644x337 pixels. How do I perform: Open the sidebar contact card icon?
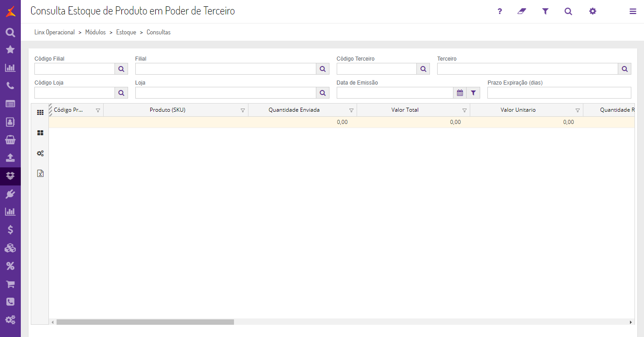(x=10, y=122)
